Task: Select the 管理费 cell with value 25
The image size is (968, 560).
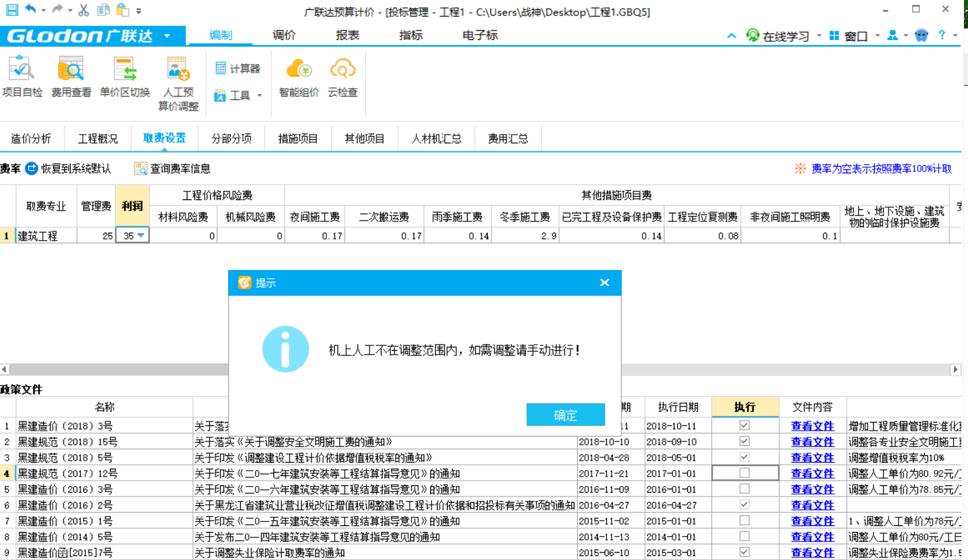Action: (96, 236)
